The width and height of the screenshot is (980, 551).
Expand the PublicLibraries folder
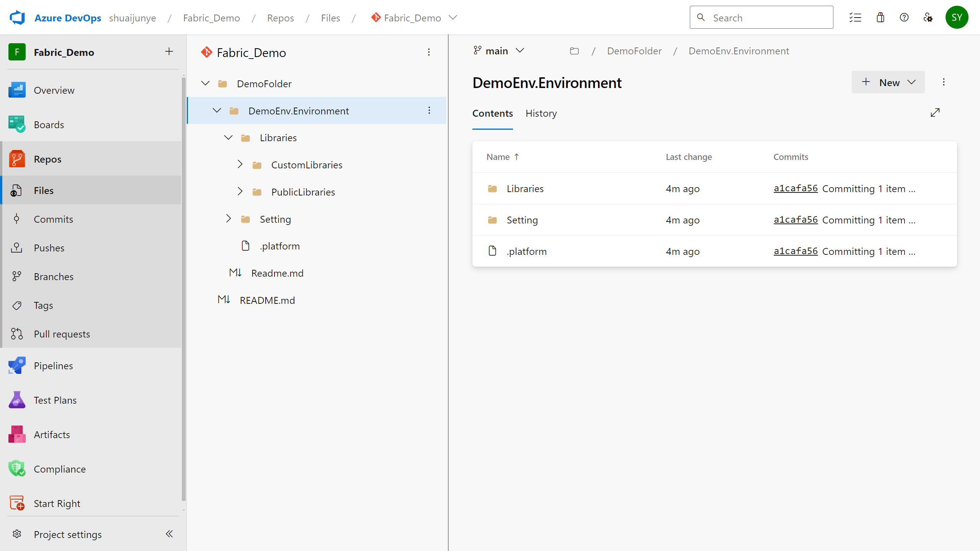pyautogui.click(x=239, y=191)
